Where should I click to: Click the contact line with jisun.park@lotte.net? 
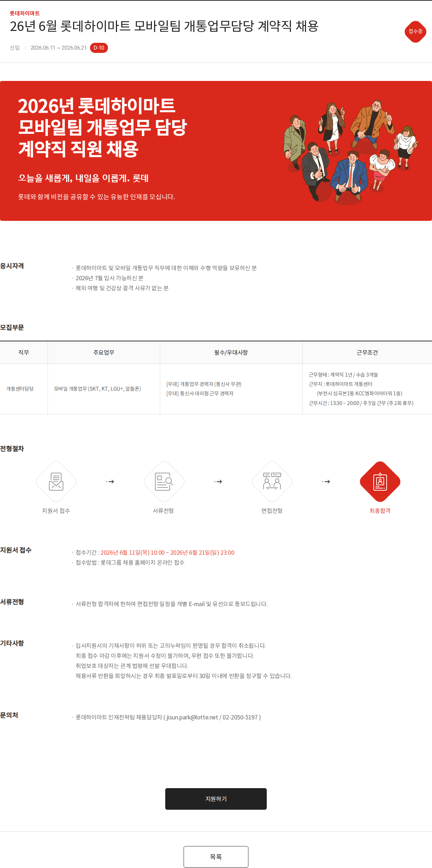coord(168,717)
